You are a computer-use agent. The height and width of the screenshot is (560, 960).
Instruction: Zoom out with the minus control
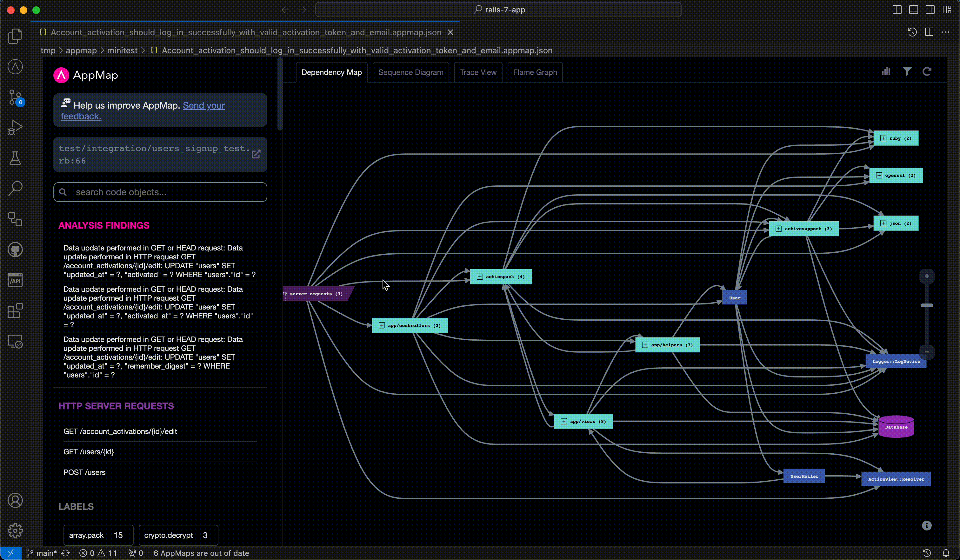[x=927, y=352]
